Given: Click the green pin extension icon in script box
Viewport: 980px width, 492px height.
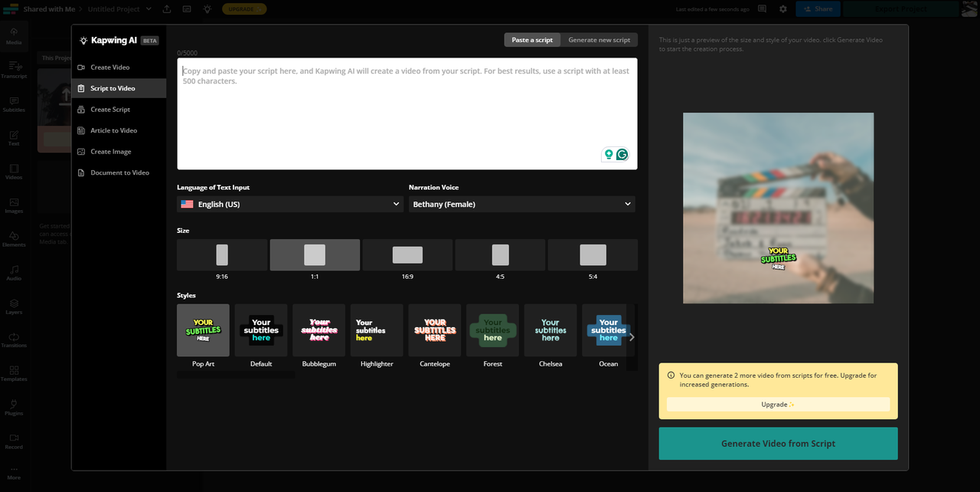Looking at the screenshot, I should tap(609, 154).
